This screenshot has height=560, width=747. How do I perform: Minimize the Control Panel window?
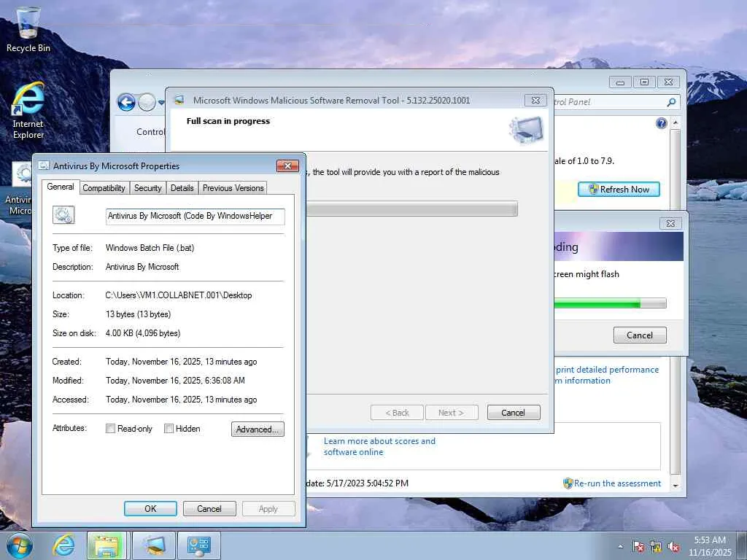click(620, 82)
